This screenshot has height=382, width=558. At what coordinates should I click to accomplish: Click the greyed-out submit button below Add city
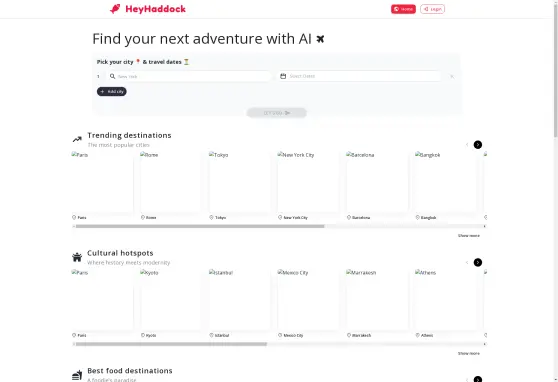277,113
